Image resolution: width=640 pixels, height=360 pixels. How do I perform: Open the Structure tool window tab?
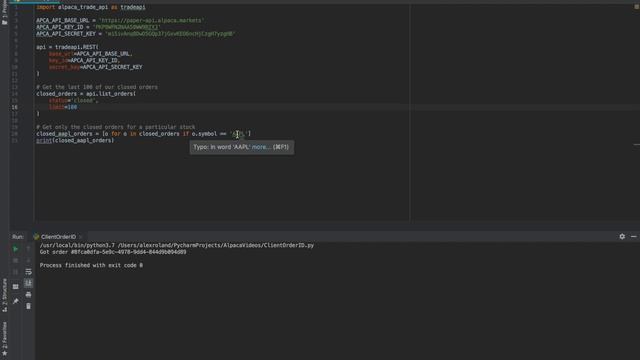[x=4, y=296]
